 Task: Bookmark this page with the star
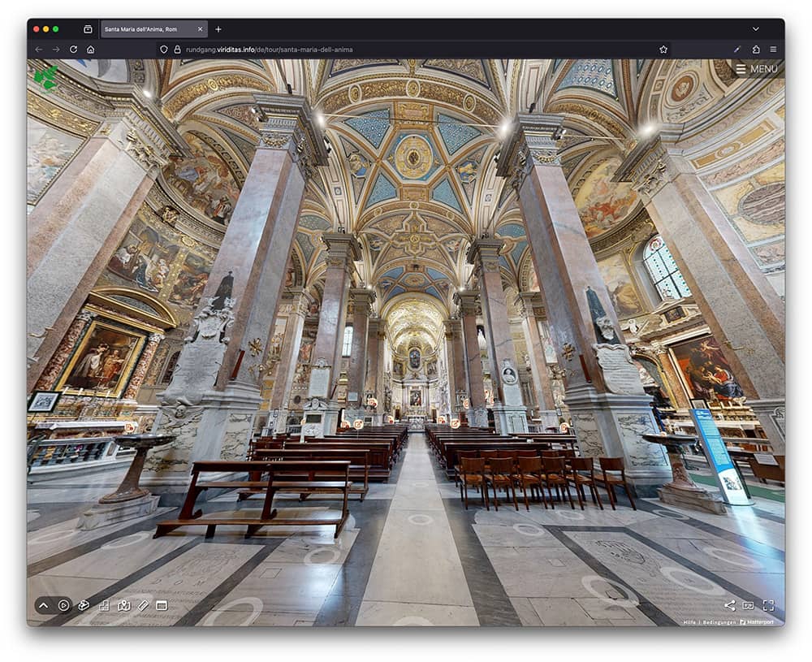(x=663, y=50)
